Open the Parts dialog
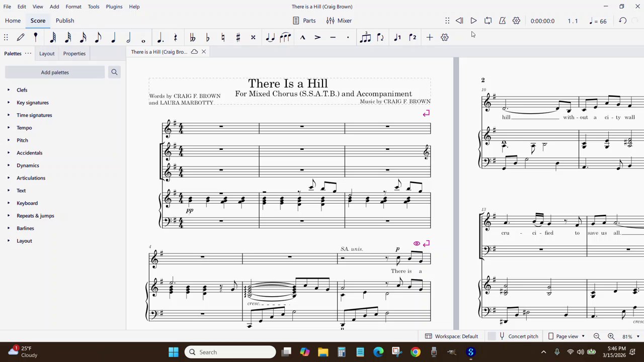Screen dimensions: 644x362 (x=304, y=21)
